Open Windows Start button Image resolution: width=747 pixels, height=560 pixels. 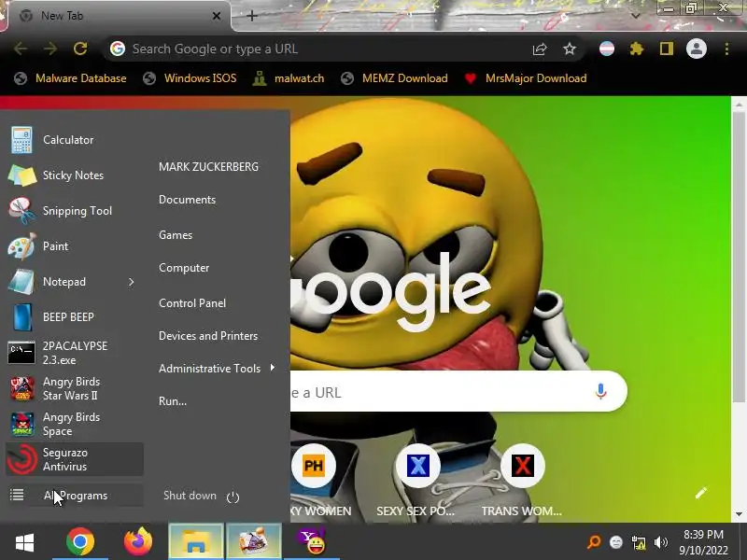[x=24, y=542]
